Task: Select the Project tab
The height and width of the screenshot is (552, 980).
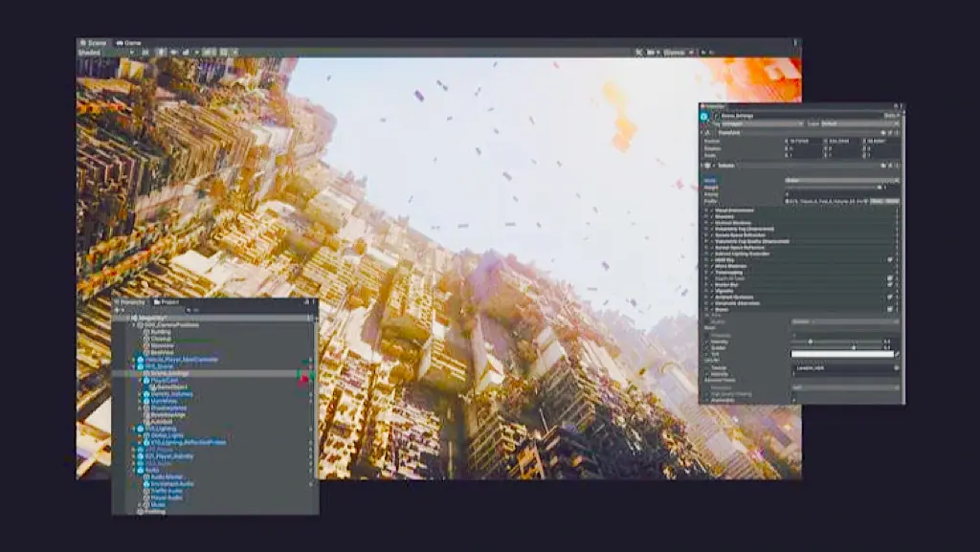Action: tap(167, 302)
